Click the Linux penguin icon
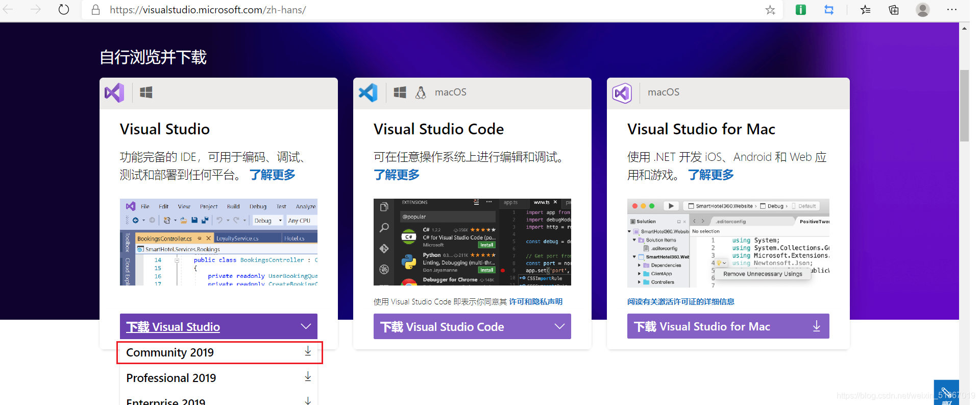This screenshot has width=980, height=405. point(421,92)
